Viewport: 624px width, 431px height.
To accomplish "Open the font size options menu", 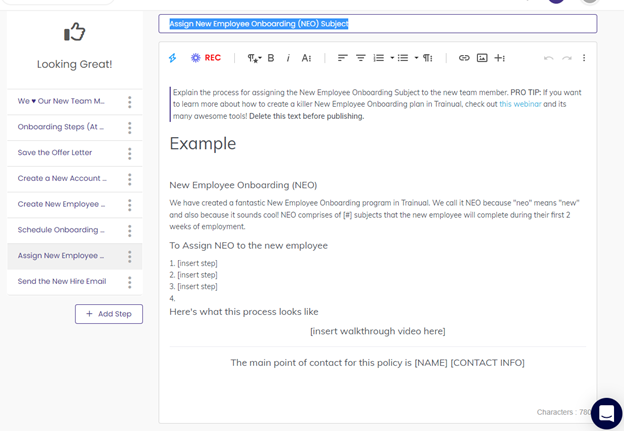I will click(306, 58).
